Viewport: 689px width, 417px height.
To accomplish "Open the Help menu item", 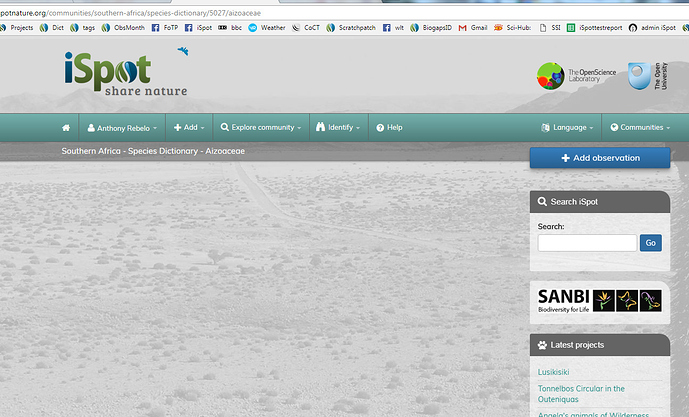I will coord(389,127).
